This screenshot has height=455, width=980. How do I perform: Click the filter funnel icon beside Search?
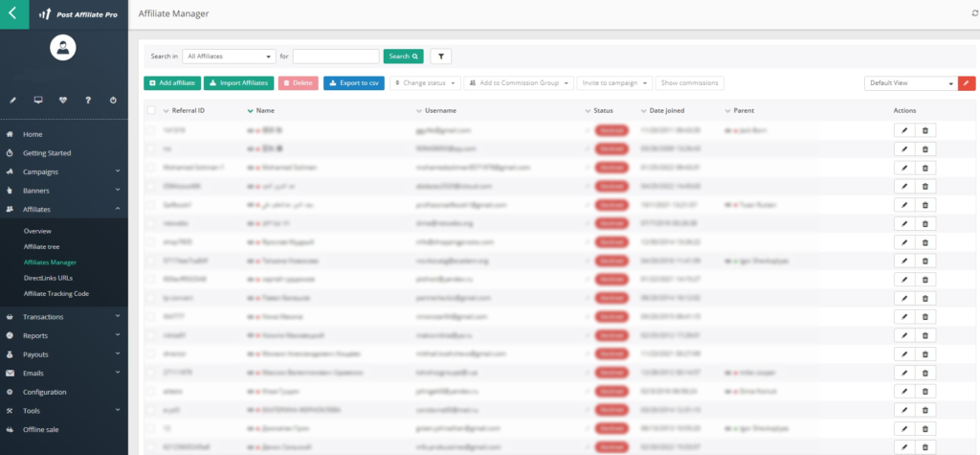pos(441,57)
